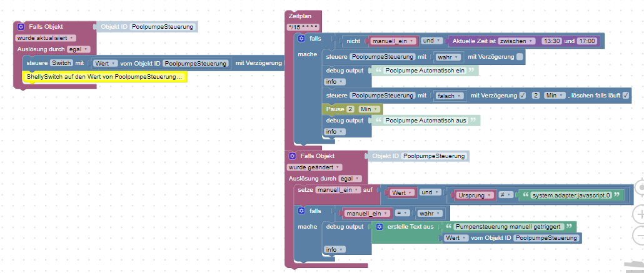Click the center-workspace target control
Viewport: 644px width, 273px height.
pos(640,188)
